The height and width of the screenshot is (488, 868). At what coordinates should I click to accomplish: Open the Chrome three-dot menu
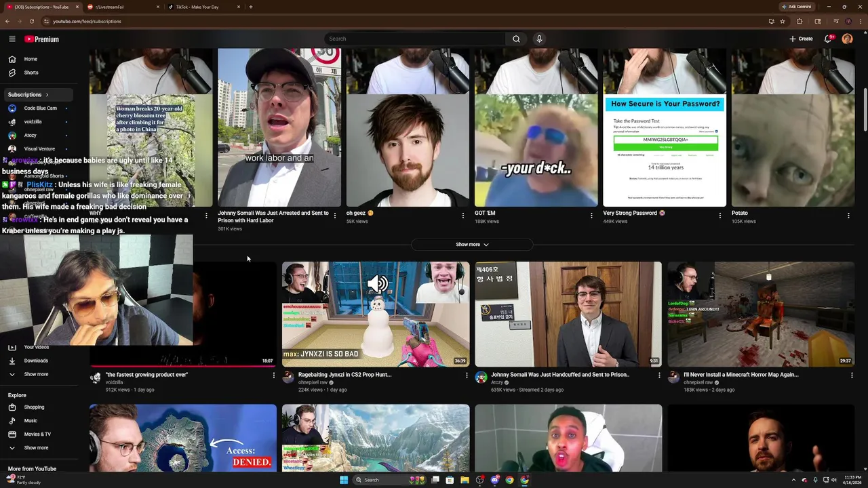coord(861,21)
